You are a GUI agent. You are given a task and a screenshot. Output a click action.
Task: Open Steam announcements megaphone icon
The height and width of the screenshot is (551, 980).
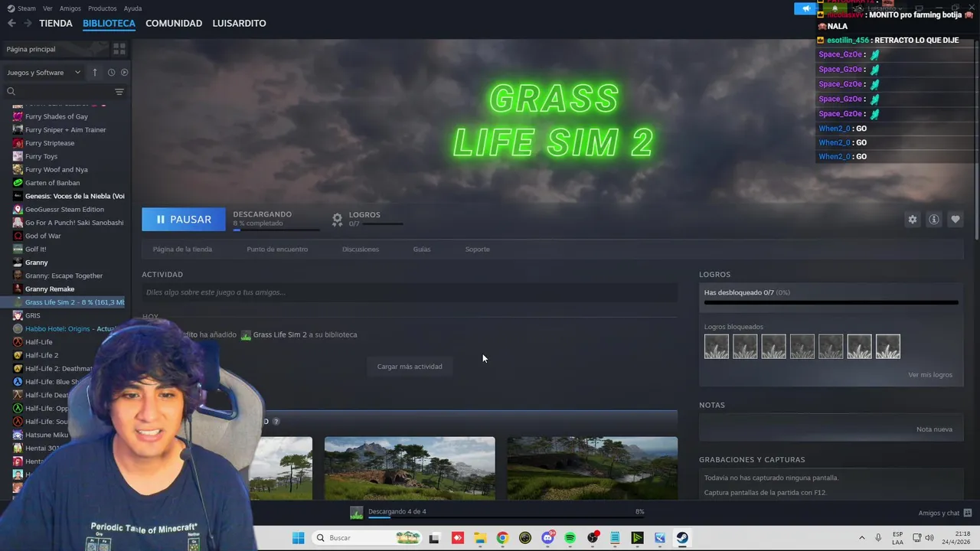(805, 8)
